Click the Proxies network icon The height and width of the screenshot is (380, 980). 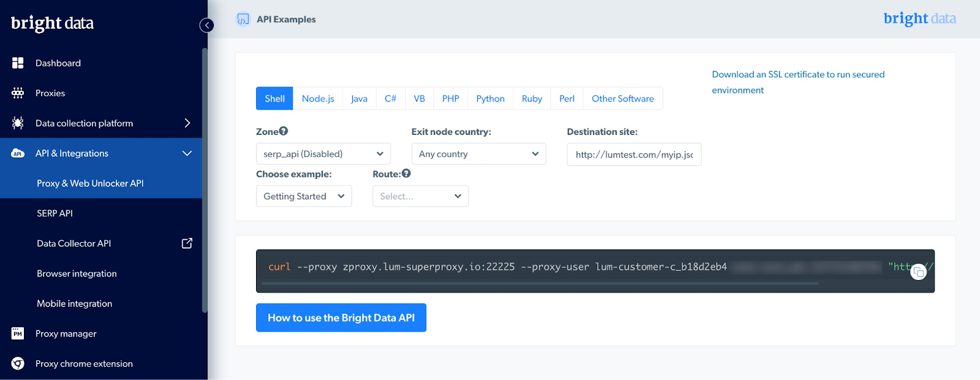click(x=18, y=93)
